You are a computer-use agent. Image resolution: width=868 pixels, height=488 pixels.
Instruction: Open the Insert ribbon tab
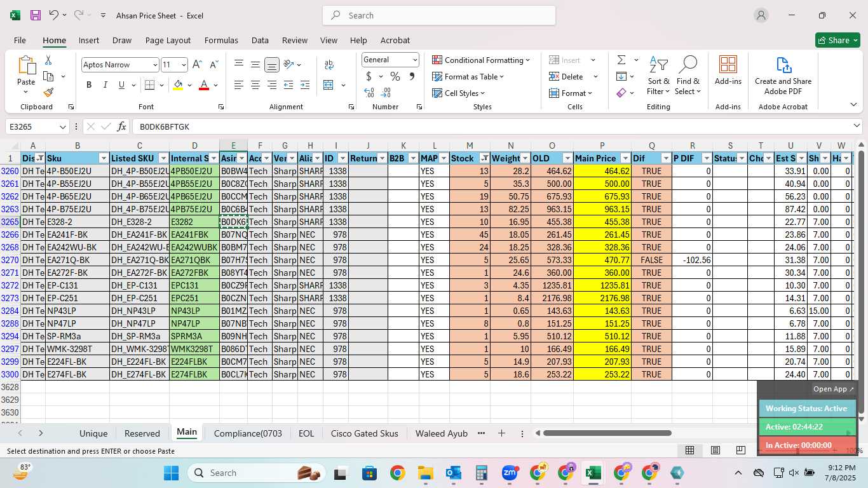click(89, 40)
